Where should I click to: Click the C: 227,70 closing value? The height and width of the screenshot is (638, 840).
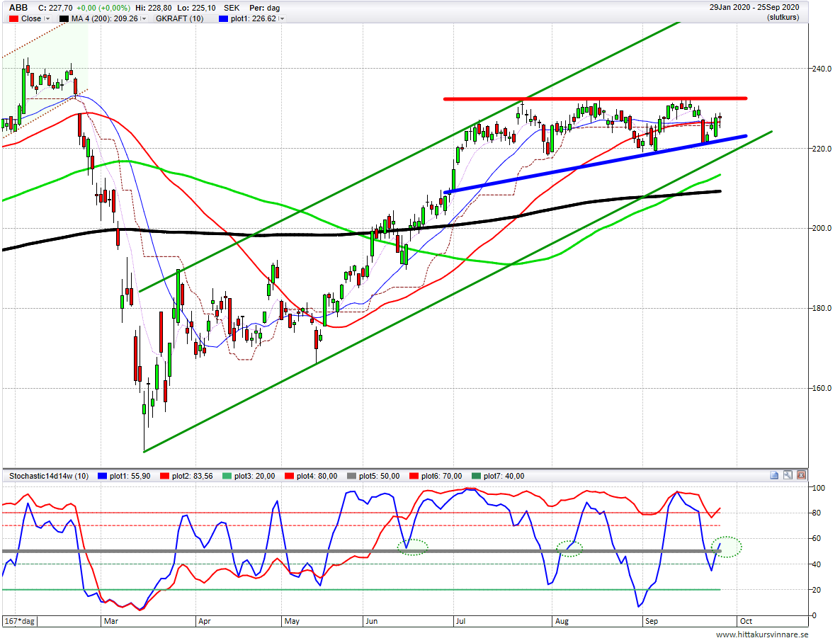[x=55, y=8]
